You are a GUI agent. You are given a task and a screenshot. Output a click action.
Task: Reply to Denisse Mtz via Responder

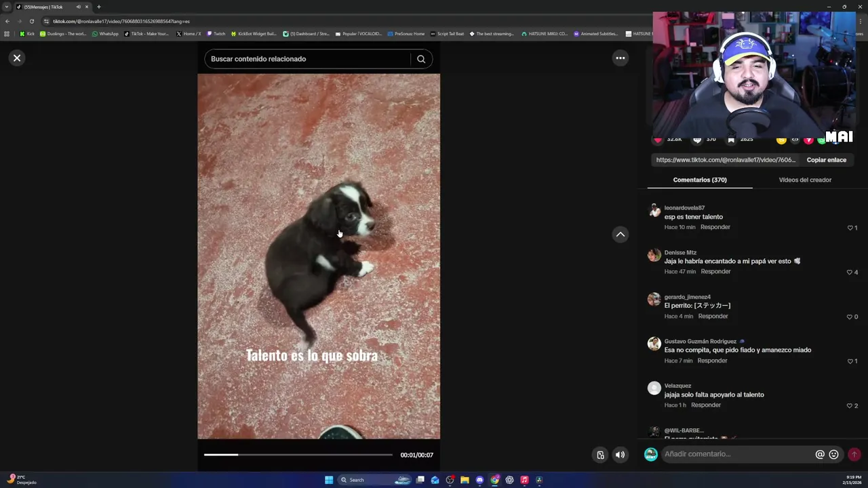[715, 271]
